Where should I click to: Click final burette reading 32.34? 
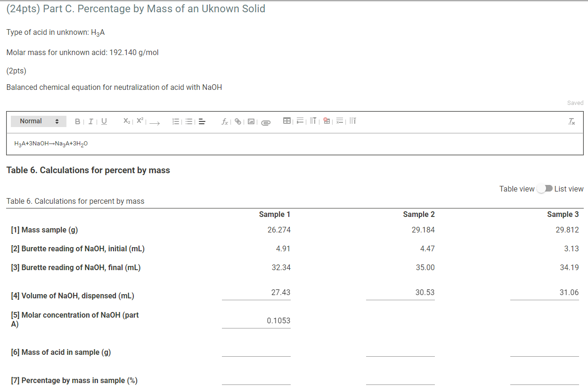click(x=281, y=267)
